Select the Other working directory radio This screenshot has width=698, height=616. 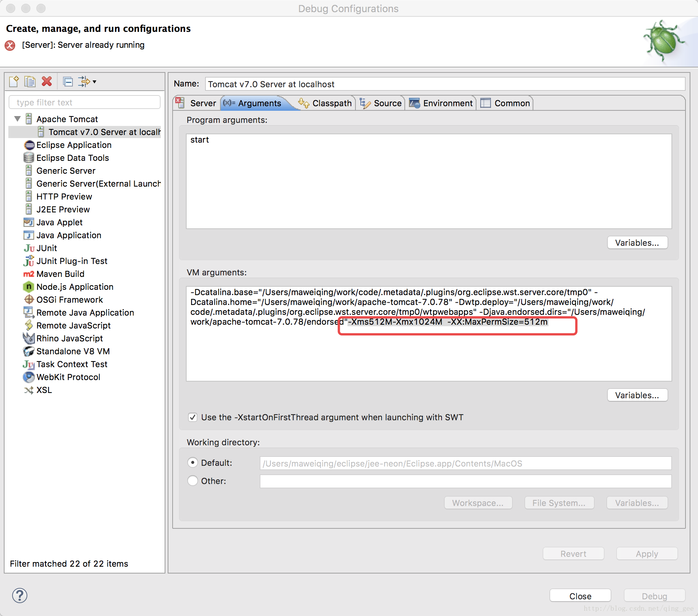coord(193,481)
